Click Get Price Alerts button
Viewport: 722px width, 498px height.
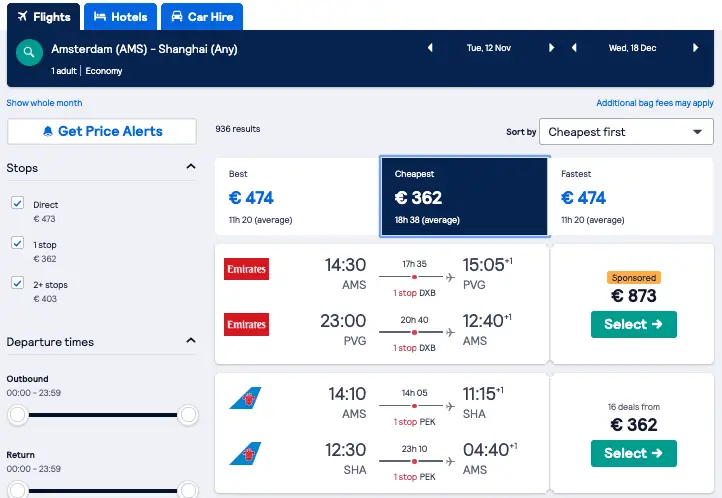pyautogui.click(x=102, y=132)
